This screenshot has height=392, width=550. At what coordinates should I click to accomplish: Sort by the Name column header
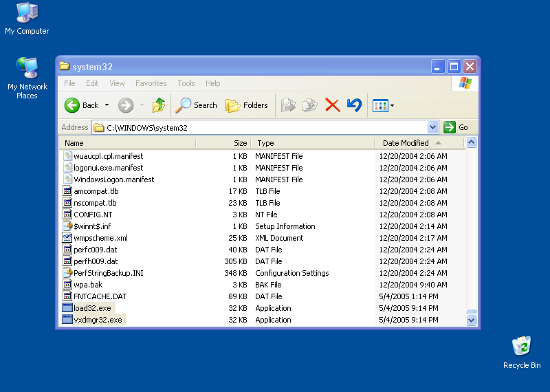[127, 143]
